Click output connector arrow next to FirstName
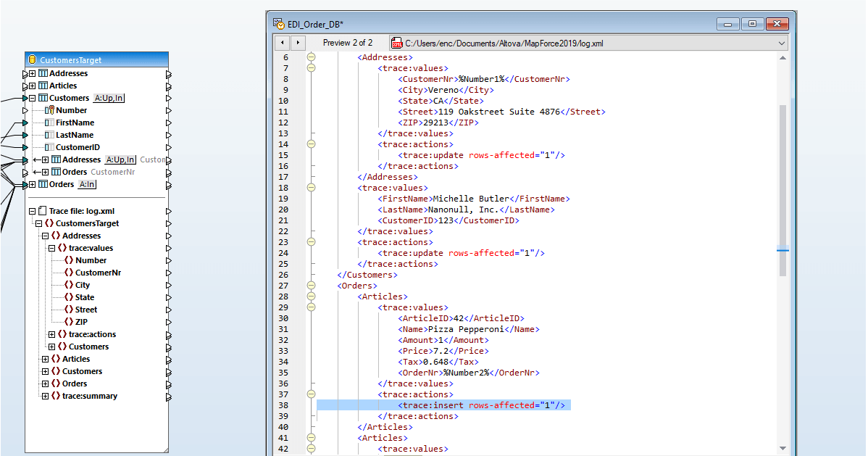 169,123
